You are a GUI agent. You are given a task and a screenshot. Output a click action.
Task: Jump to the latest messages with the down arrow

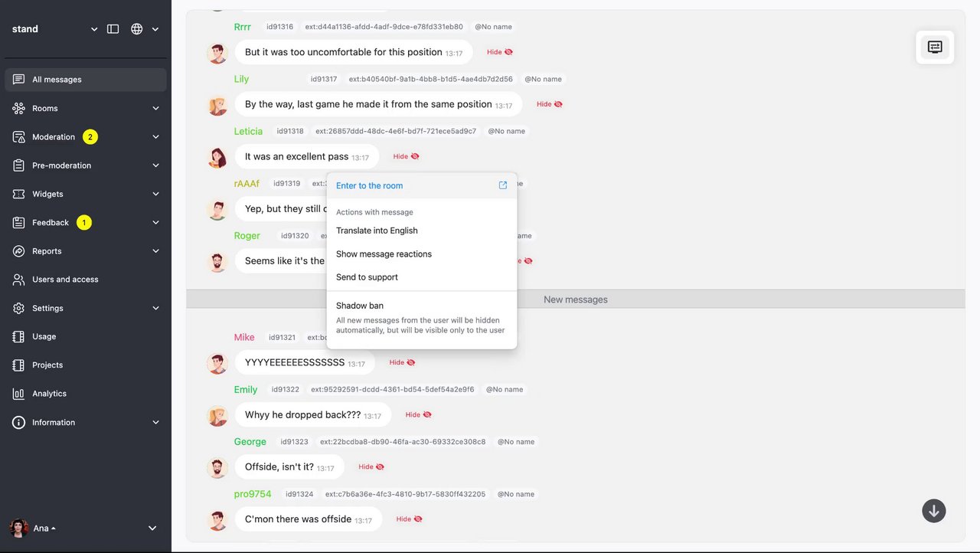934,511
